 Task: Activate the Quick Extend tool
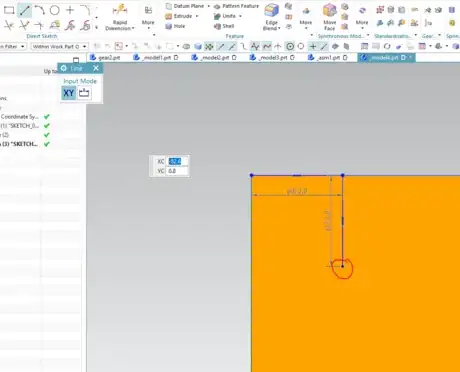[24, 25]
